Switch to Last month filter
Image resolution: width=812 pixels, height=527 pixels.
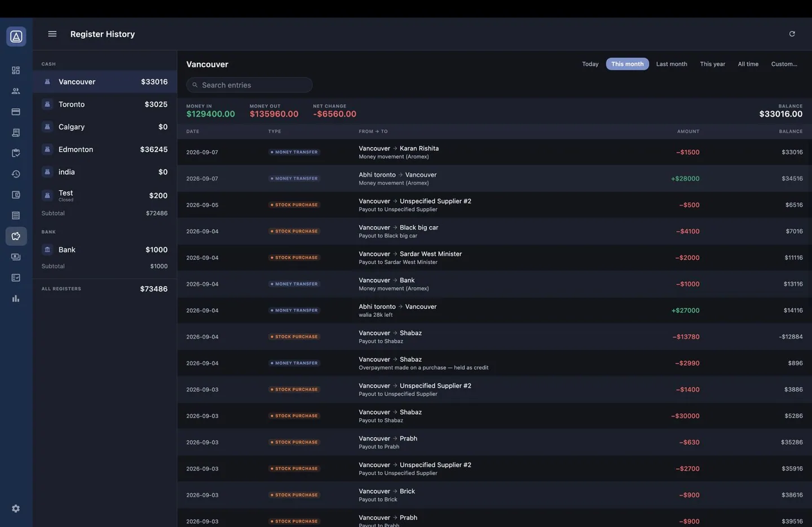pyautogui.click(x=672, y=64)
